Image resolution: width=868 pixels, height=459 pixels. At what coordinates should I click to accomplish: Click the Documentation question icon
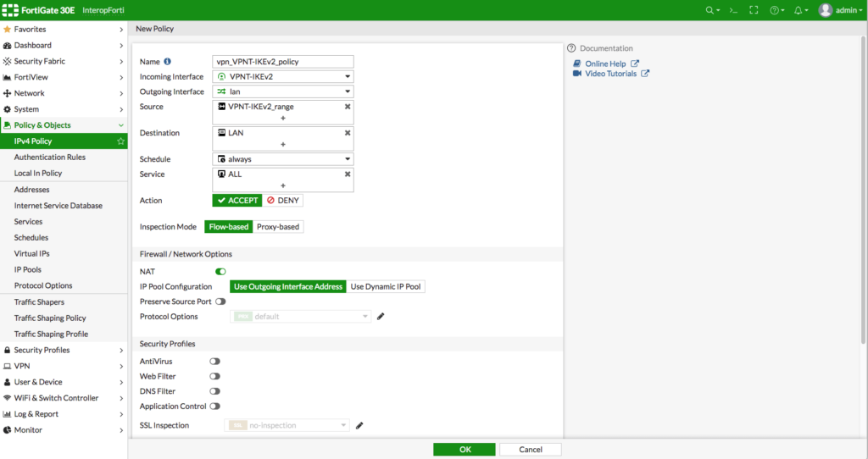pos(571,48)
